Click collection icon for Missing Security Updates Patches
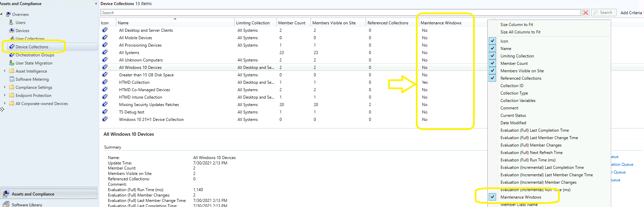The image size is (644, 207). 105,104
